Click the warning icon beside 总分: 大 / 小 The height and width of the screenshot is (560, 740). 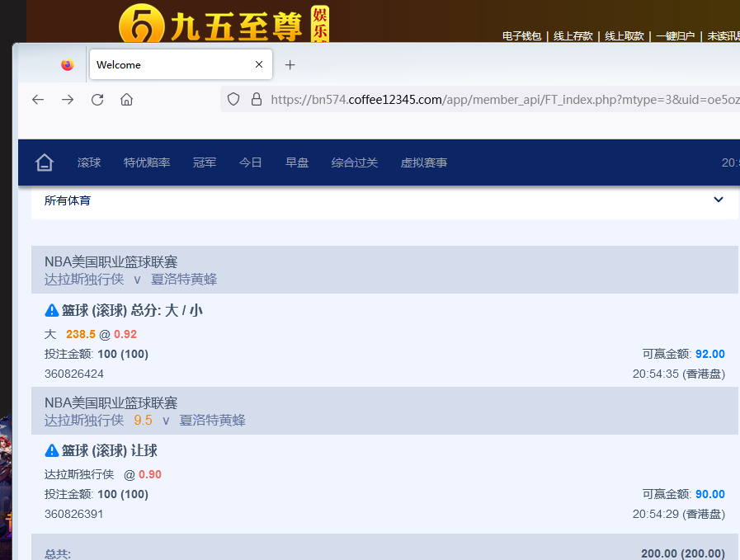51,310
